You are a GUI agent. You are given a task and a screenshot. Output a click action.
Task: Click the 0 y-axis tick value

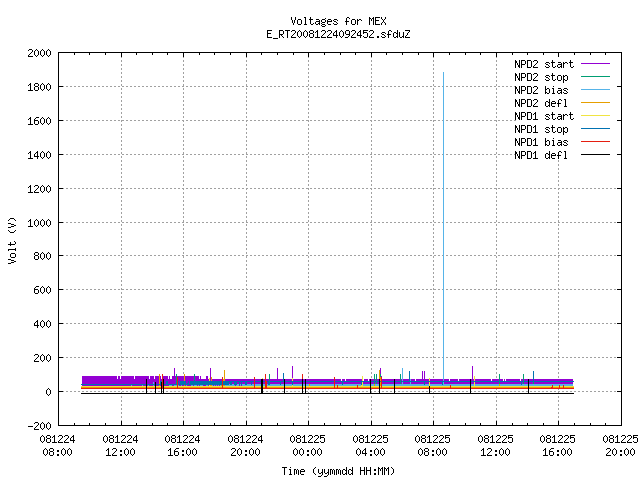[x=49, y=392]
